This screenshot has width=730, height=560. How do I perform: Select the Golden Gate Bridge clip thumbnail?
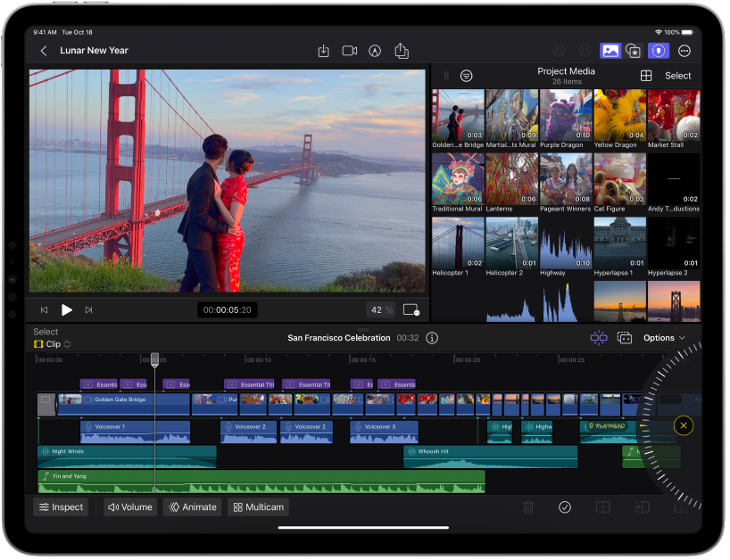click(457, 115)
